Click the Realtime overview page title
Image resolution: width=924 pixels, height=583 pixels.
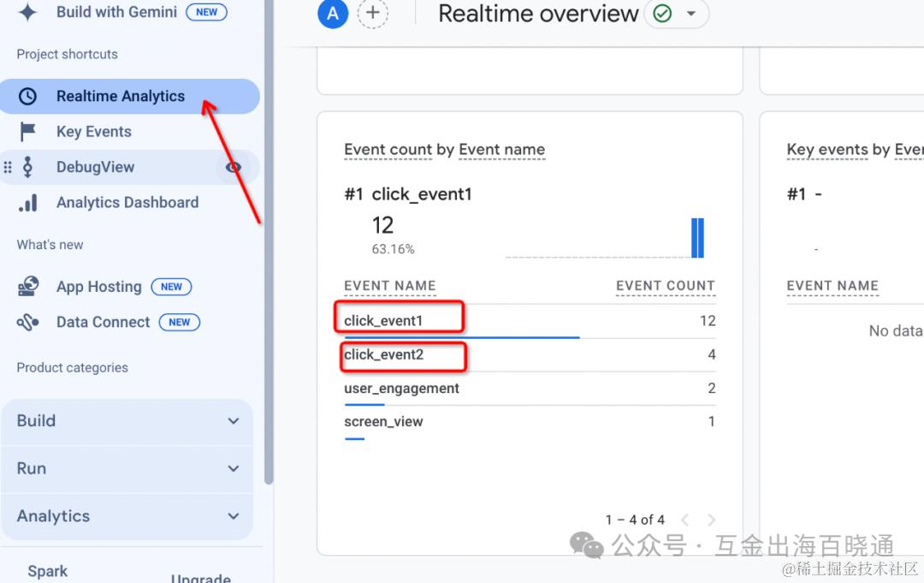[x=539, y=14]
